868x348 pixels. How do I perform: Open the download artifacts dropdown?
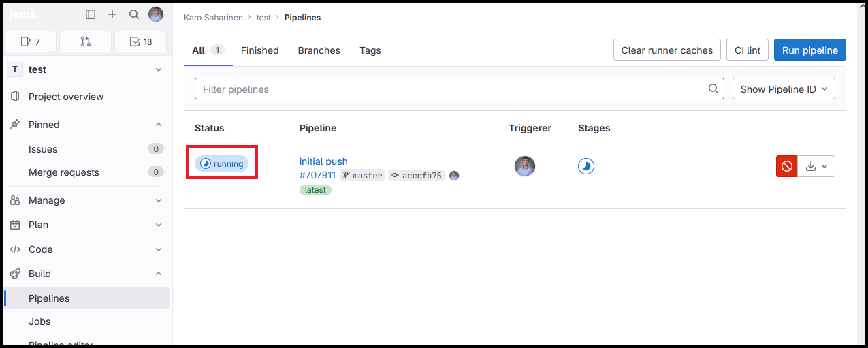tap(816, 166)
